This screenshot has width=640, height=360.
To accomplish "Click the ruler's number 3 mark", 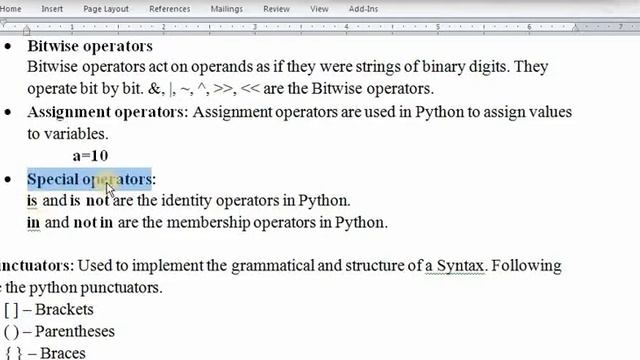I will click(255, 27).
